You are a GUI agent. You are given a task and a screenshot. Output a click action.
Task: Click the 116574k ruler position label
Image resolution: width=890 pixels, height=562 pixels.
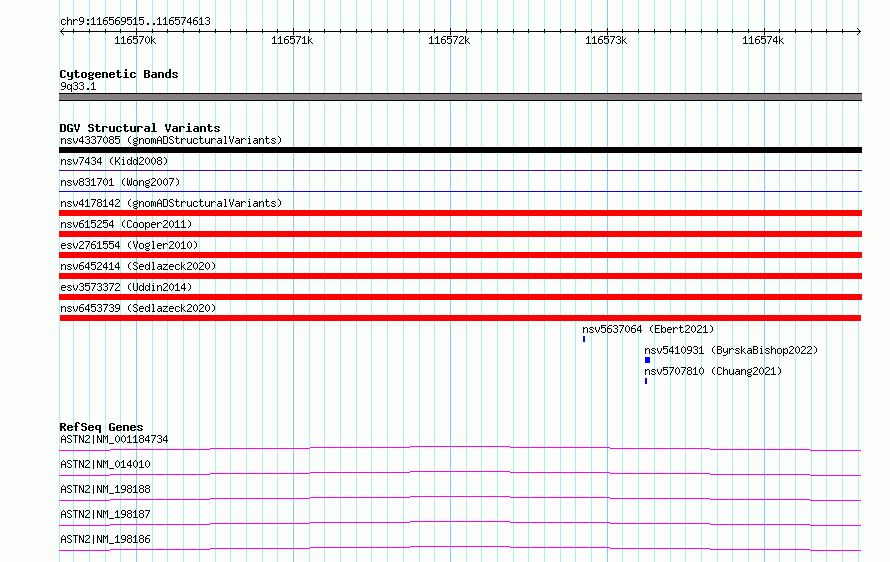[763, 40]
